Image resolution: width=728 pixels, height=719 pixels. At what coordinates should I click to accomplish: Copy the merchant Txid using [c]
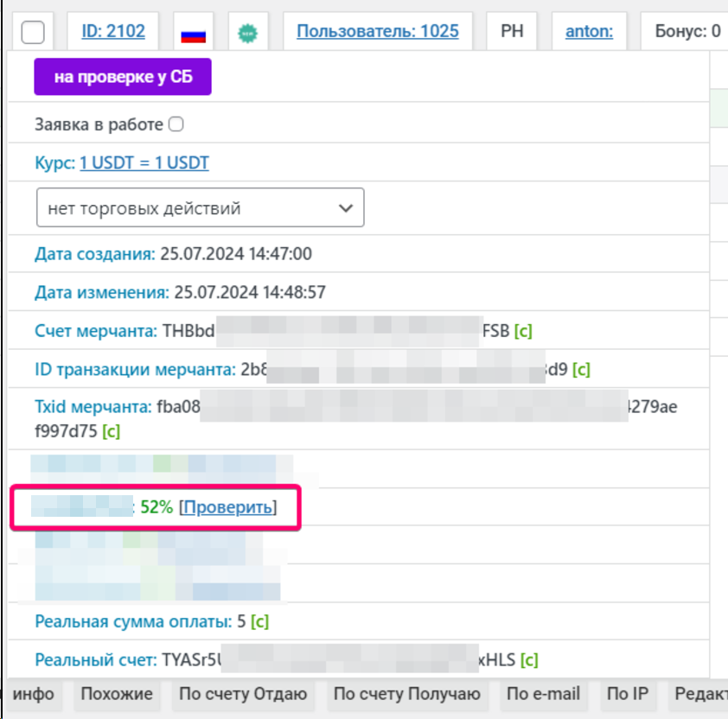click(111, 429)
